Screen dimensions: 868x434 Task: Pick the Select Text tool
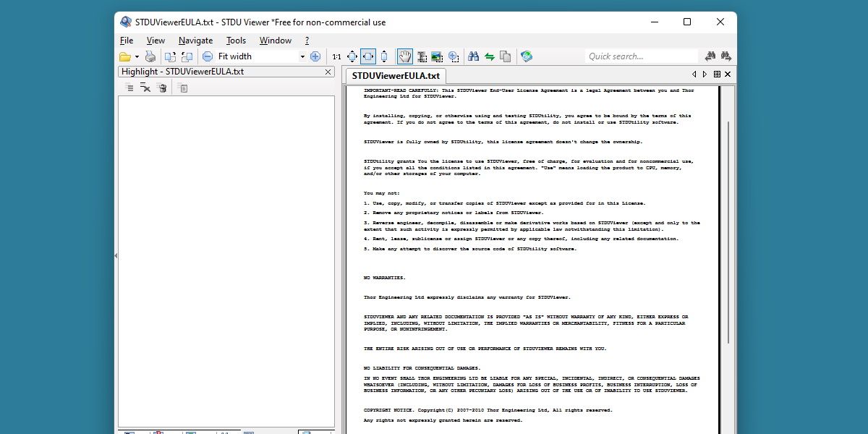point(422,56)
